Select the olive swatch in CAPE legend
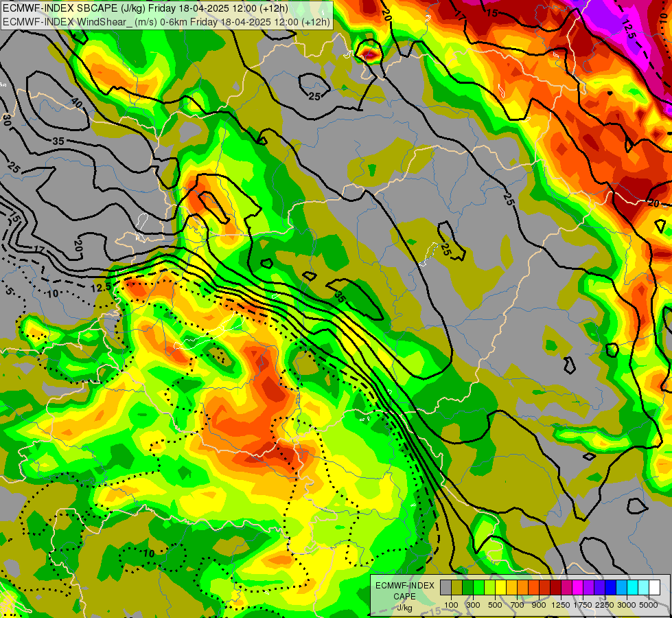This screenshot has width=672, height=618. pos(457,588)
